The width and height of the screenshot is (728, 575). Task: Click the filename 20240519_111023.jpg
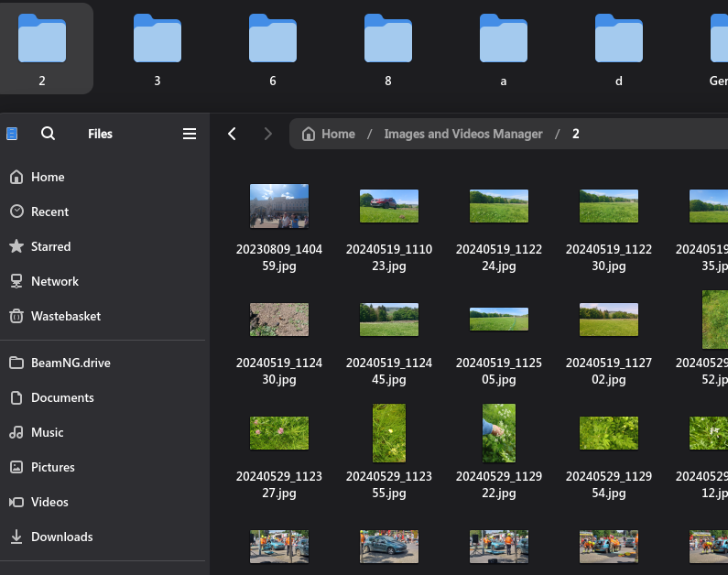coord(389,257)
